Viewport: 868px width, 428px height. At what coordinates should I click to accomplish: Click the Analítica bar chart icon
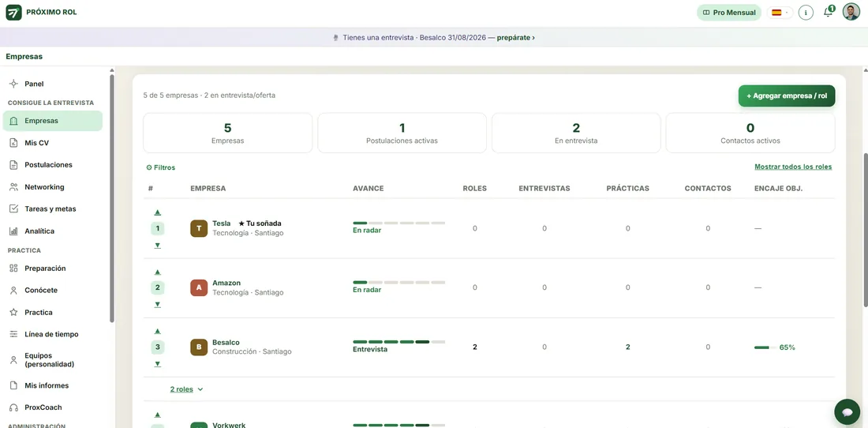14,231
